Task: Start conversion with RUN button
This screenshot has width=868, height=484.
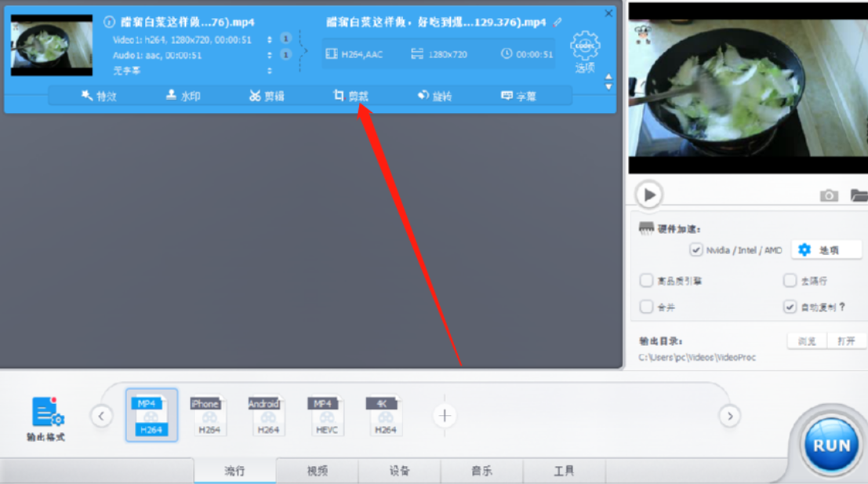Action: click(831, 446)
